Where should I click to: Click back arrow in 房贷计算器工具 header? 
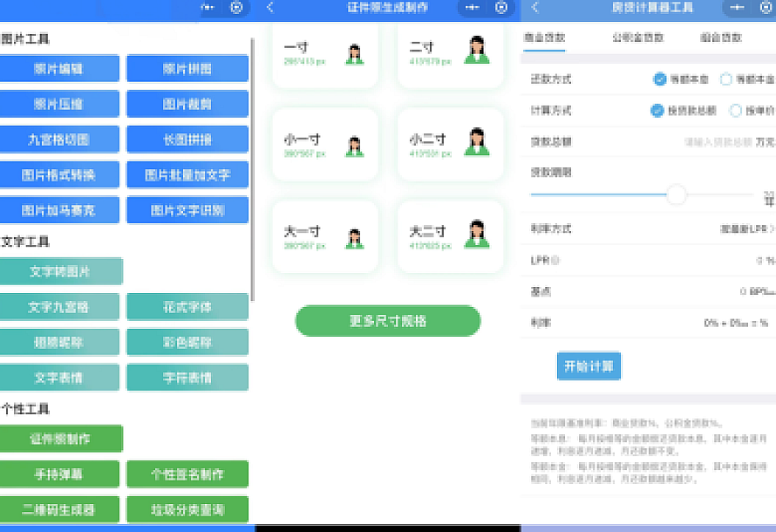tap(534, 8)
